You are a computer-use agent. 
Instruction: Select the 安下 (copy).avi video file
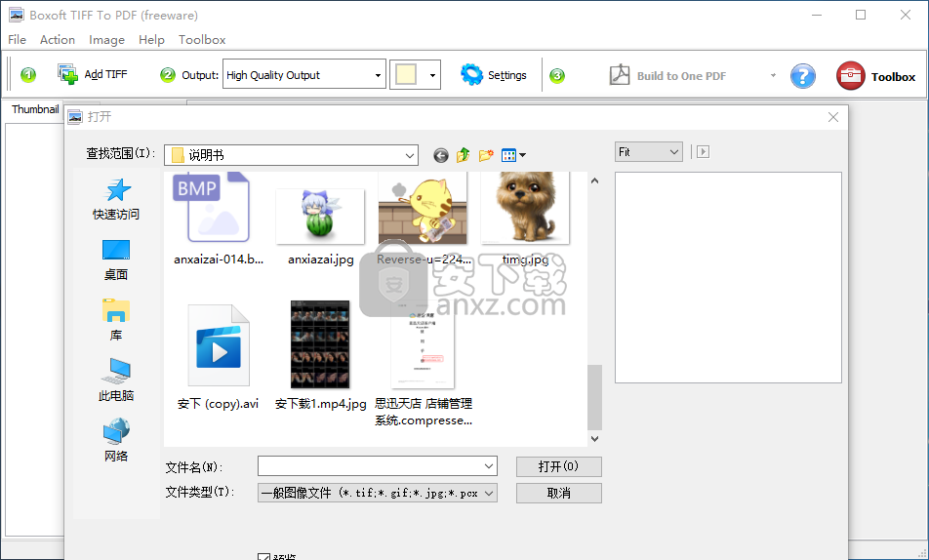click(x=219, y=357)
